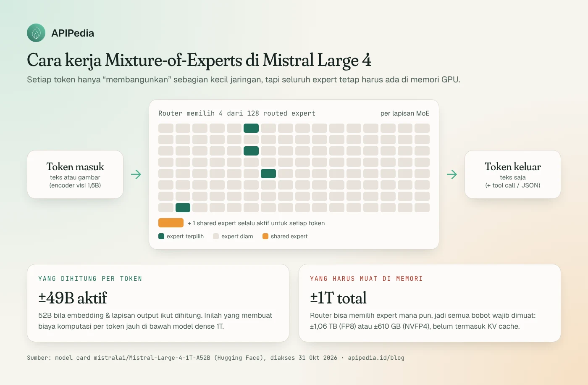Click 'Router memilih 4 dari 128 routed expert'
588x385 pixels.
coord(237,113)
